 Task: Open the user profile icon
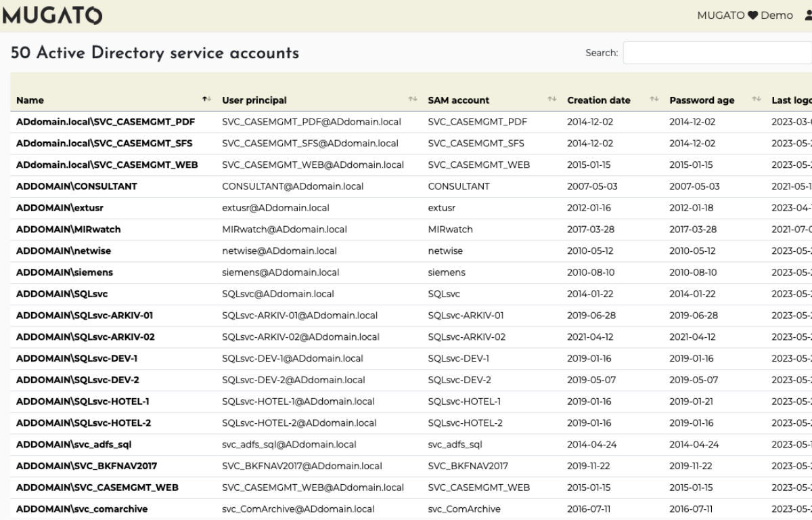coord(807,16)
